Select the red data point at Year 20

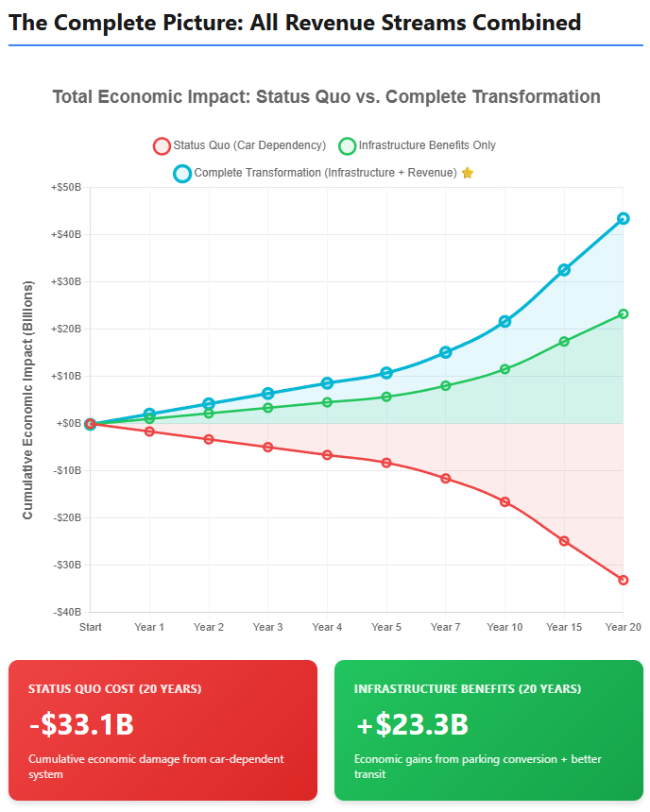tap(624, 580)
